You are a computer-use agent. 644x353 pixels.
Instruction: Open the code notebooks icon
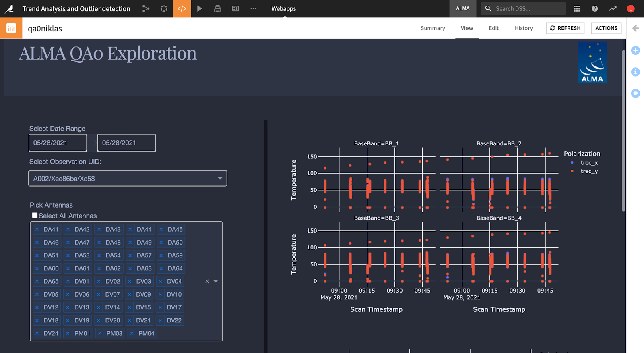point(182,8)
